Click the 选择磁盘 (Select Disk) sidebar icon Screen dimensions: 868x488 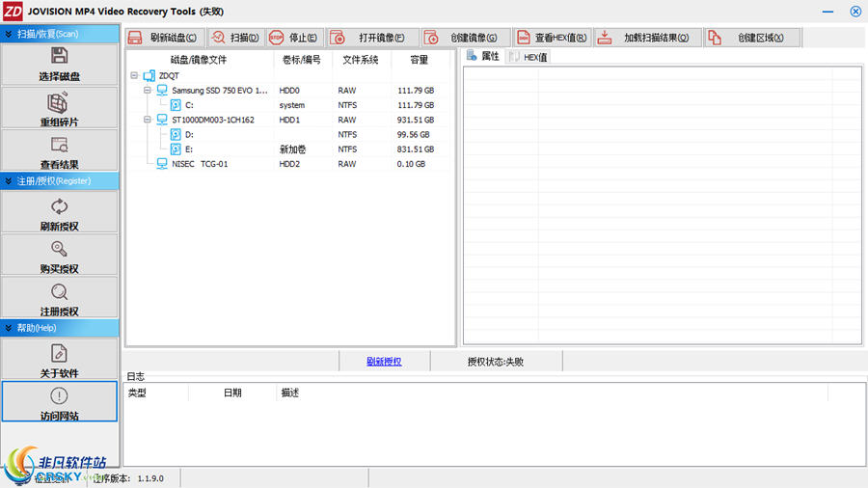[59, 65]
